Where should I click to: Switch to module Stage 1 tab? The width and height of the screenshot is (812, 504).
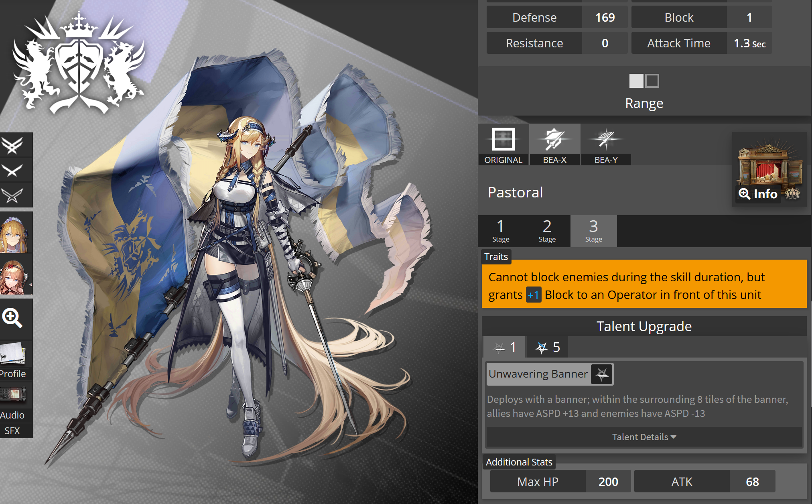coord(501,231)
